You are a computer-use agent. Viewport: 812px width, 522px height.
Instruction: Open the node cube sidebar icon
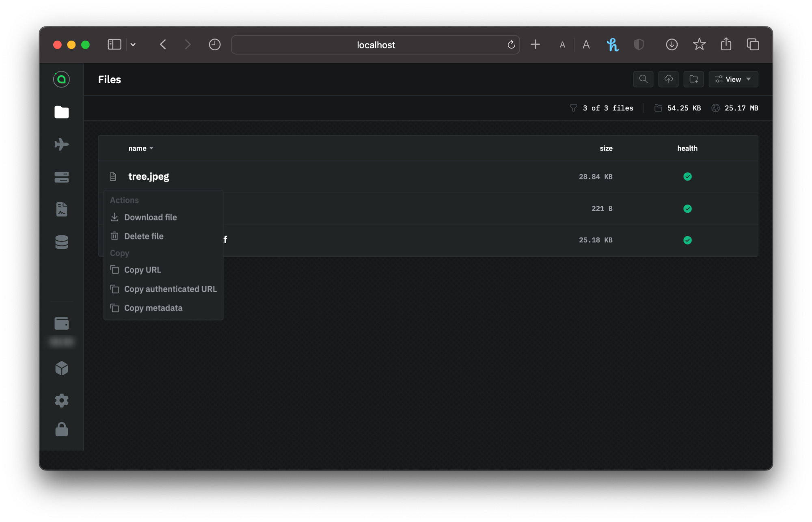(x=61, y=368)
